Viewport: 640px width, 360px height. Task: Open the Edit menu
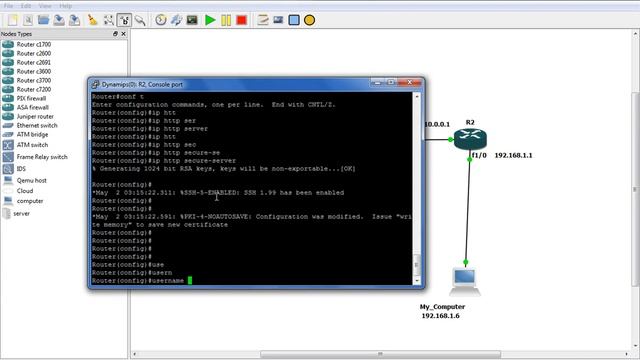coord(26,6)
